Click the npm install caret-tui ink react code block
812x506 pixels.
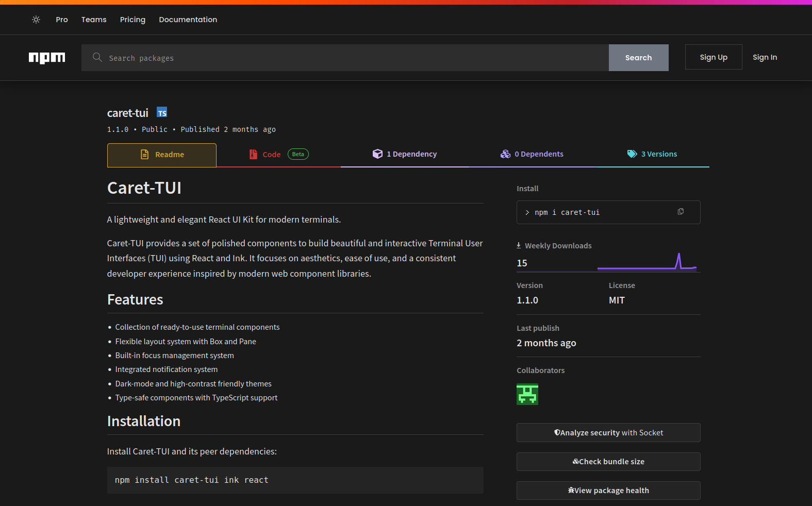click(295, 480)
